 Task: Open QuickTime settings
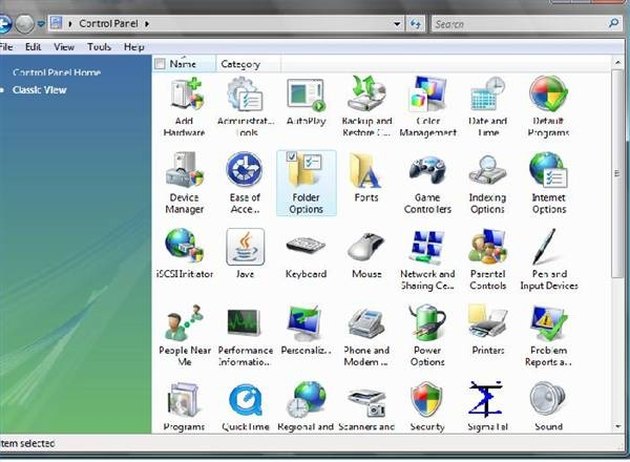coord(245,407)
